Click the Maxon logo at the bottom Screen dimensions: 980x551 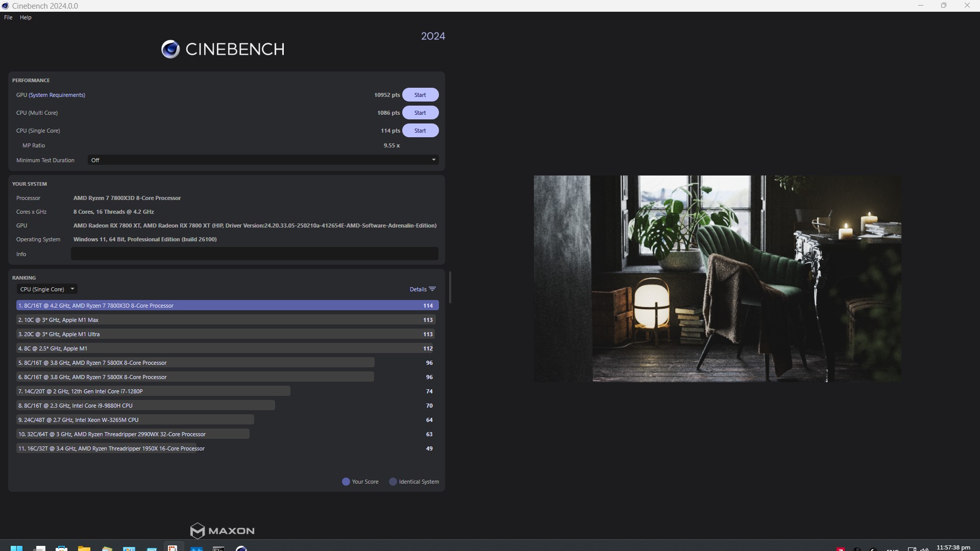pyautogui.click(x=222, y=531)
